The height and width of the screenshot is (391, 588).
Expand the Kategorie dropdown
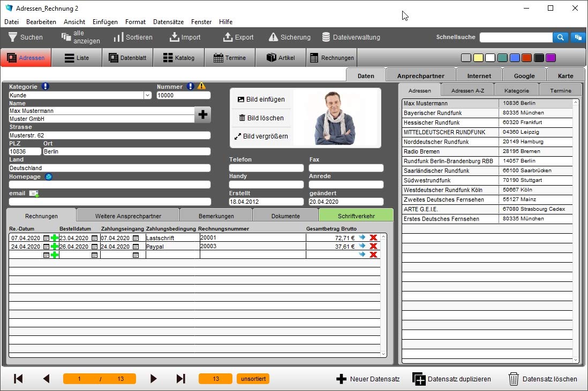147,95
